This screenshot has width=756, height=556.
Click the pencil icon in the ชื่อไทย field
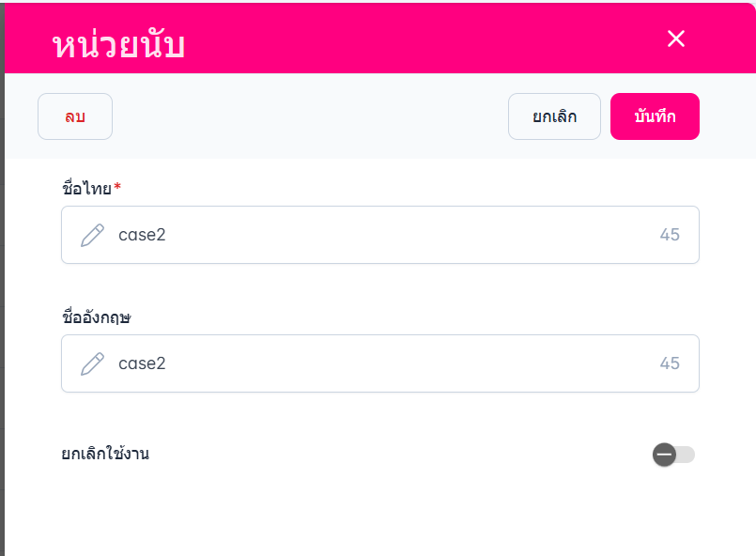[x=92, y=235]
